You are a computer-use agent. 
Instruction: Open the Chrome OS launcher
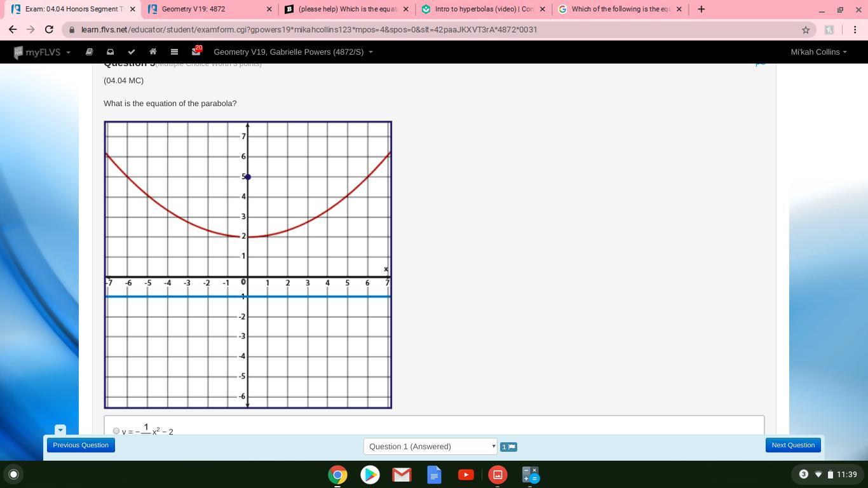click(13, 474)
